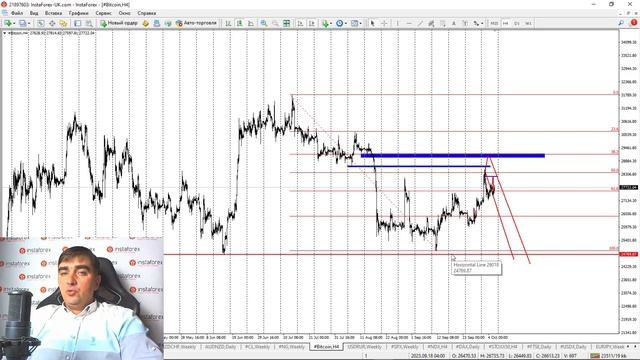Switch to the #CL,Weekly chart tab
This screenshot has height=360, width=640.
pyautogui.click(x=257, y=347)
